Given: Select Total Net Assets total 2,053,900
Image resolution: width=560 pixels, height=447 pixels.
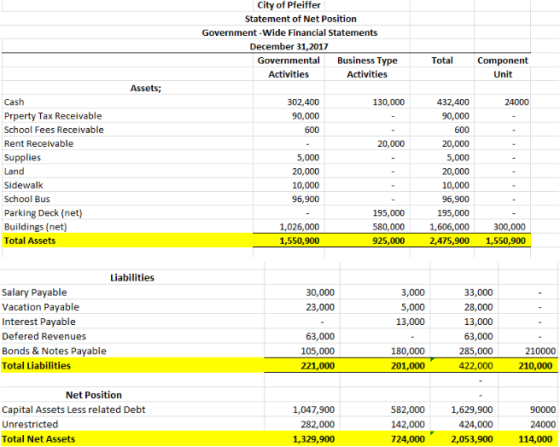Looking at the screenshot, I should (x=472, y=439).
